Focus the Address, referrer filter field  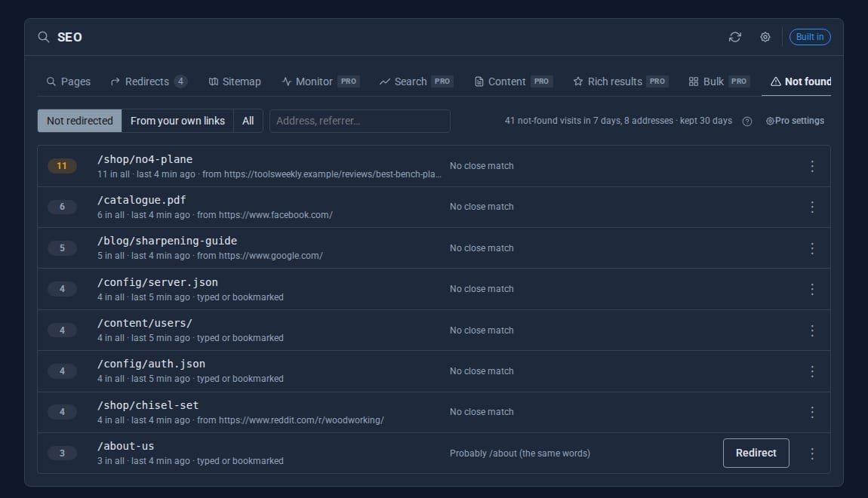tap(360, 121)
